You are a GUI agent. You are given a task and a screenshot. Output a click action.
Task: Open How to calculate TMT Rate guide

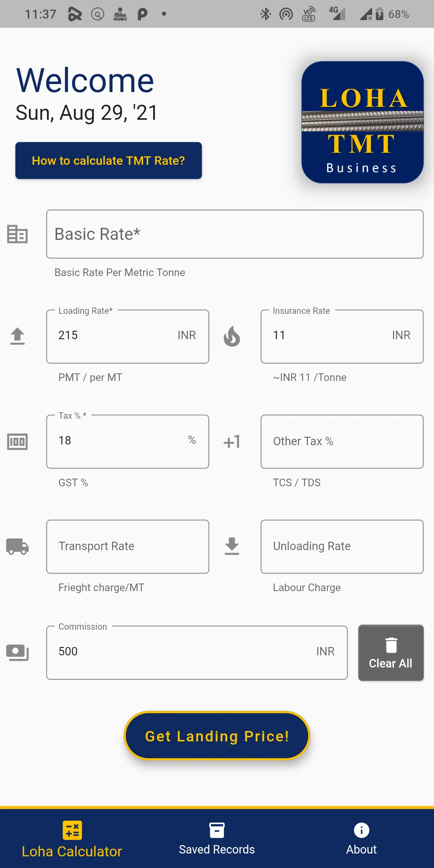pyautogui.click(x=108, y=160)
